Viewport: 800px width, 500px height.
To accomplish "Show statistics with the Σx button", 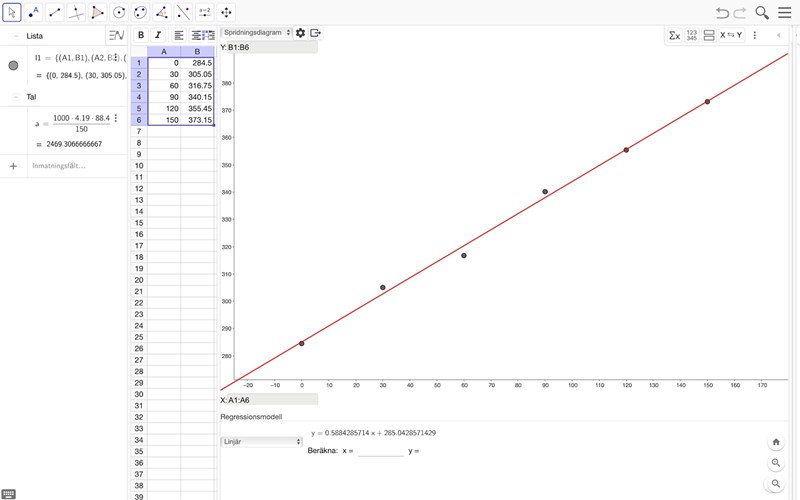I will coord(674,35).
